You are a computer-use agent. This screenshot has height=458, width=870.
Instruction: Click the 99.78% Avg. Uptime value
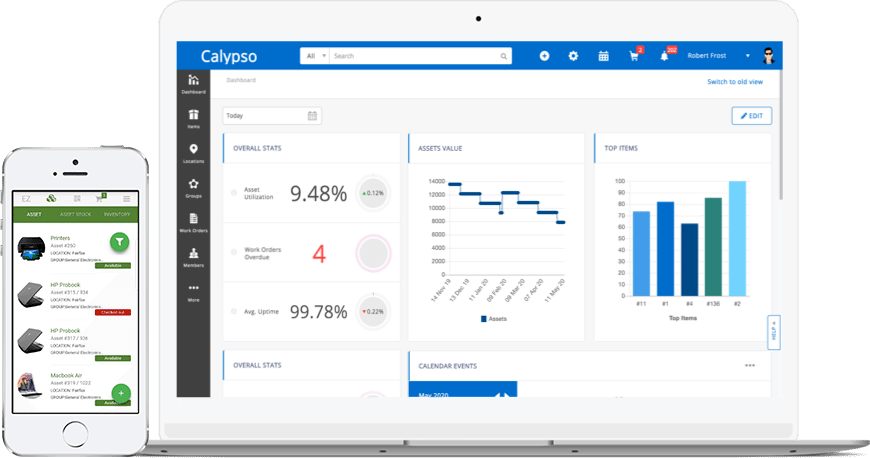[x=318, y=312]
